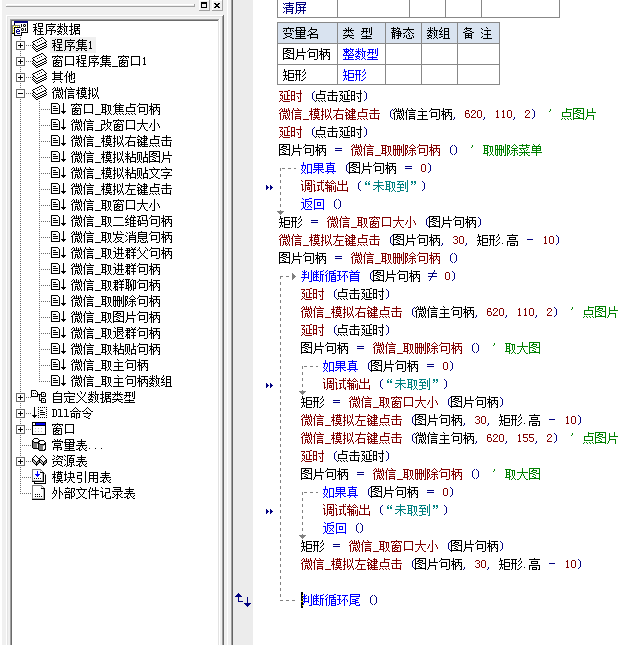The width and height of the screenshot is (643, 645).
Task: Click breakpoint arrow beside first 调试输出
Action: pyautogui.click(x=269, y=188)
